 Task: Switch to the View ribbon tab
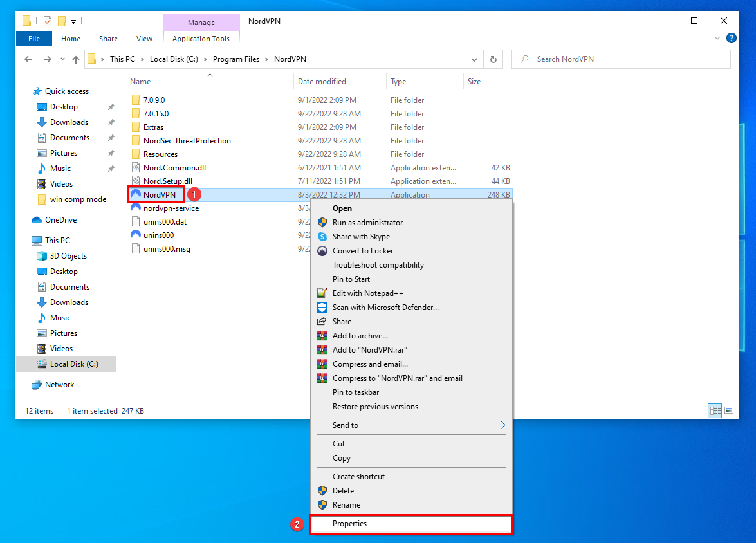click(144, 39)
